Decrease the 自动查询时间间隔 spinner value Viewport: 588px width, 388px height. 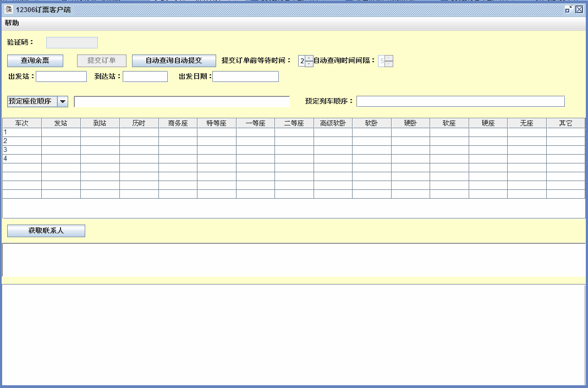click(389, 64)
